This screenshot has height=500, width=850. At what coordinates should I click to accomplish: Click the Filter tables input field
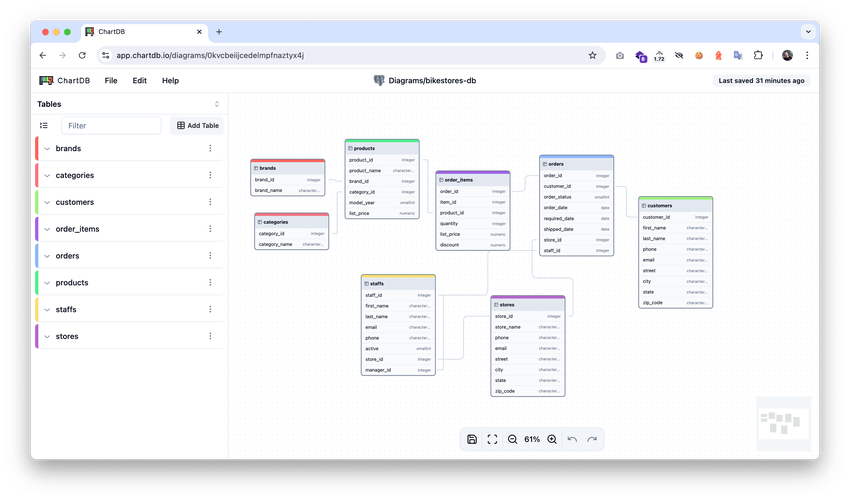click(111, 125)
